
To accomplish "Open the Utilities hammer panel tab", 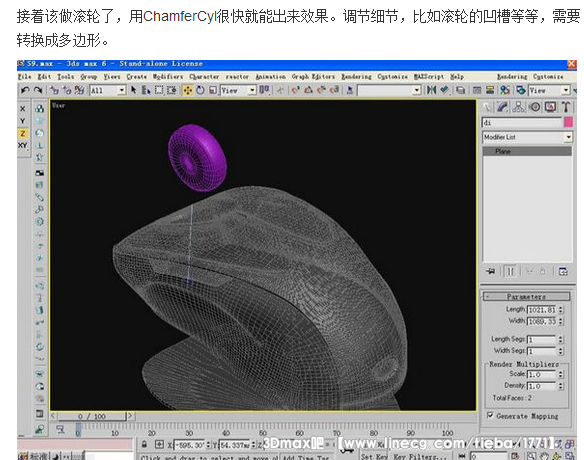I will coord(566,107).
